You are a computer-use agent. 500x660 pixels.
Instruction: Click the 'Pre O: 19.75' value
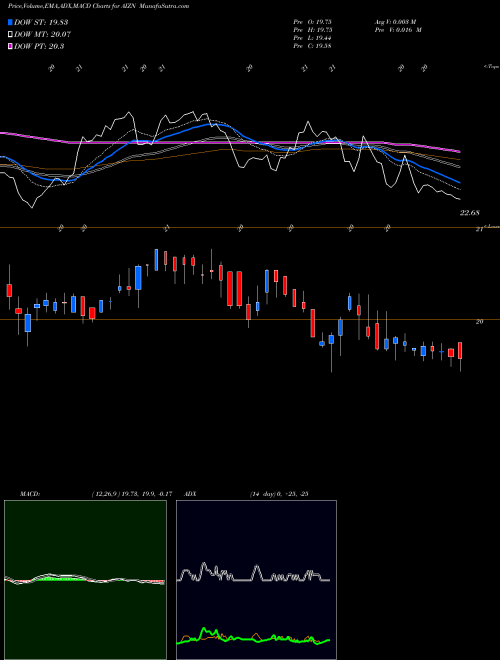click(x=312, y=22)
